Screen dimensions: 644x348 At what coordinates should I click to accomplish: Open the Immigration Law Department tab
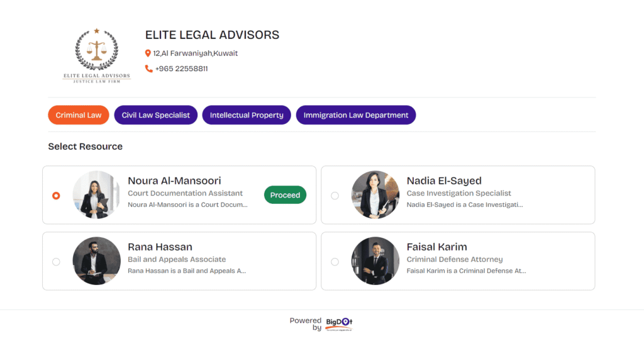(356, 115)
